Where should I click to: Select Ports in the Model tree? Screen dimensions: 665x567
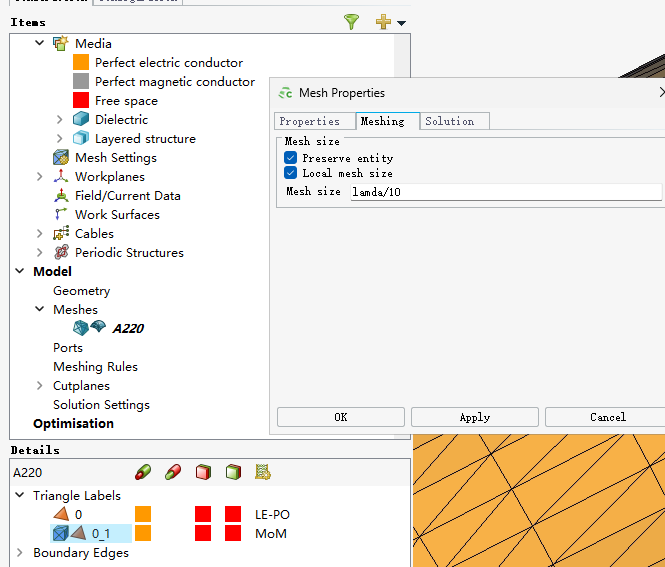coord(68,348)
